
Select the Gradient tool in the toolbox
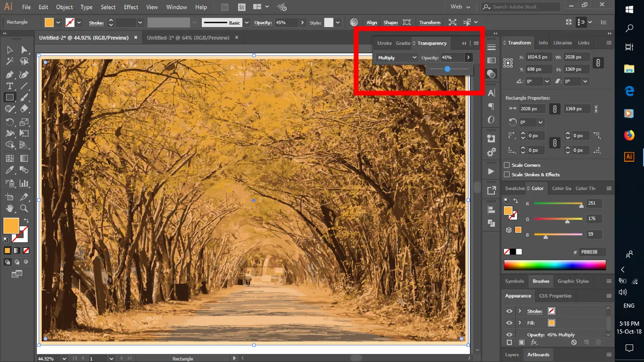click(x=24, y=158)
